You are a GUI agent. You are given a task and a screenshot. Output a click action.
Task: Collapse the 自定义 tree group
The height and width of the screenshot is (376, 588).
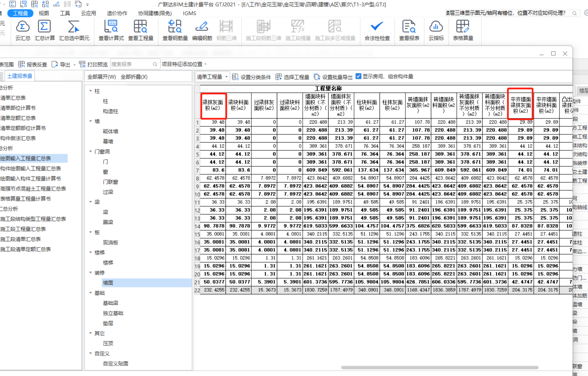[x=90, y=353]
